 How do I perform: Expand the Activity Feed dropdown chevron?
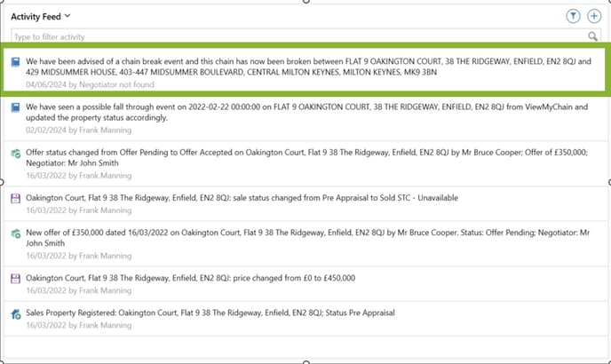67,16
